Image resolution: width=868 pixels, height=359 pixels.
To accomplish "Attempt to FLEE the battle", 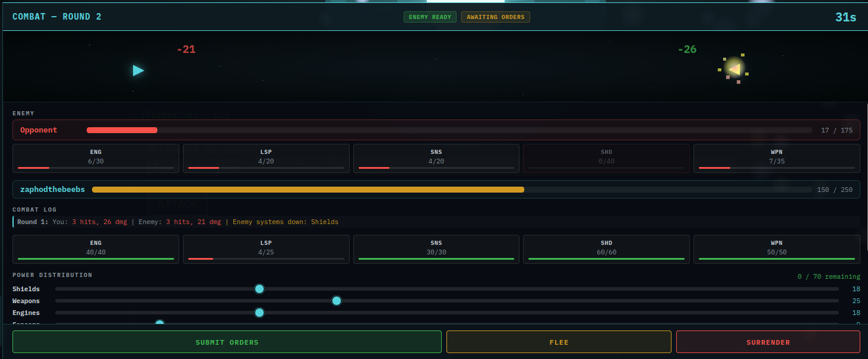I will click(558, 342).
